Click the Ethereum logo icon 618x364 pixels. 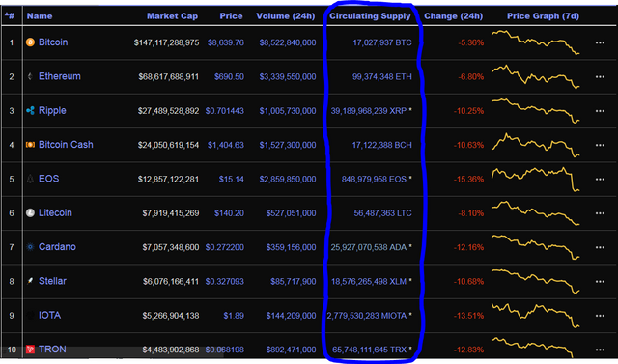30,76
